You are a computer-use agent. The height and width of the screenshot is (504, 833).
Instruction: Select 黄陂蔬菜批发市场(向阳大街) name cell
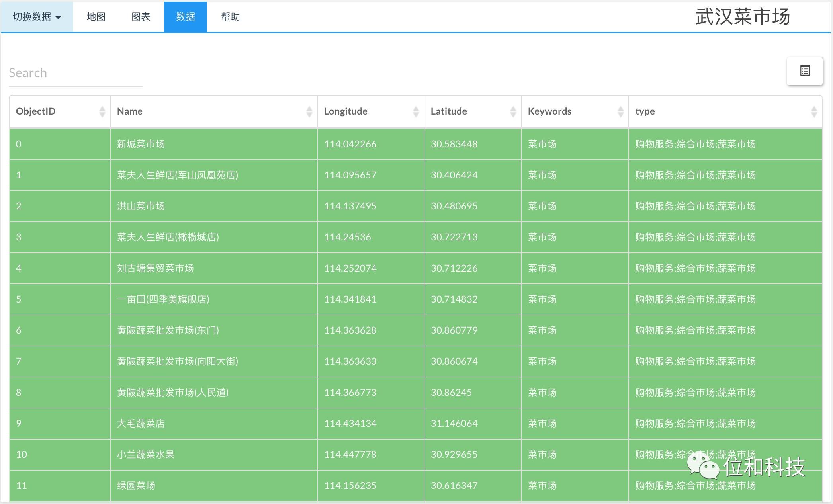coord(214,361)
